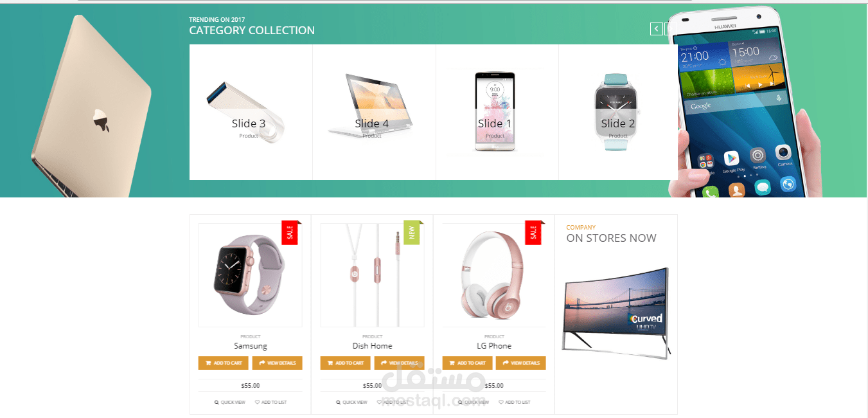This screenshot has width=868, height=418.
Task: Open Quick View for Dish Home earphones
Action: click(352, 402)
